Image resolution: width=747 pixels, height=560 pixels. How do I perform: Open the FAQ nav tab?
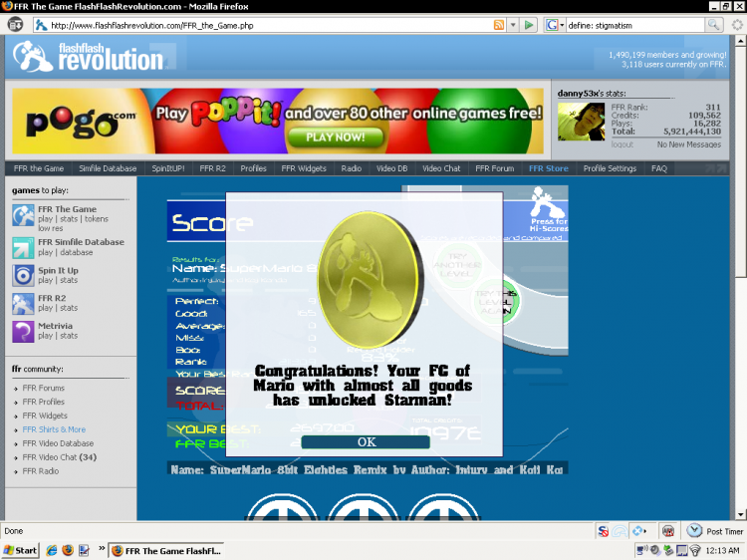(x=659, y=168)
